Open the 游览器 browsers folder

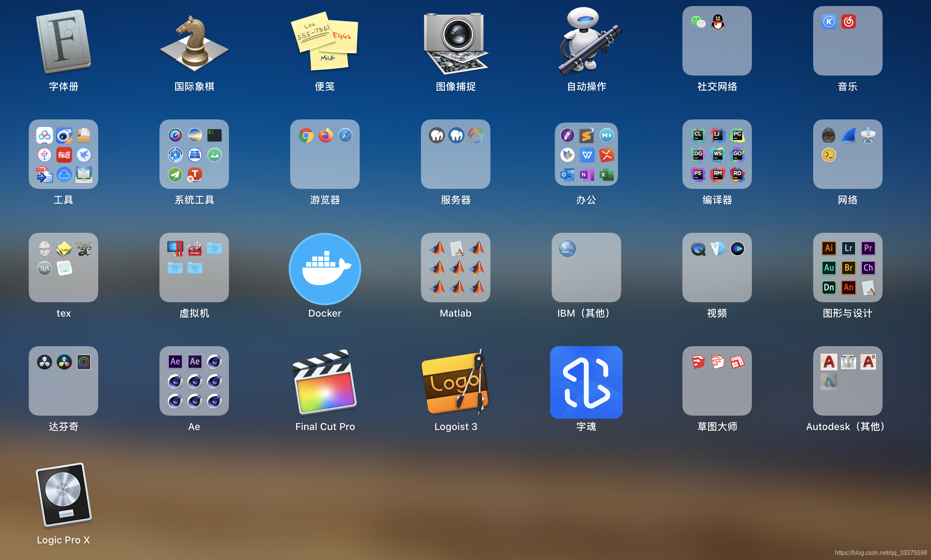(x=325, y=154)
